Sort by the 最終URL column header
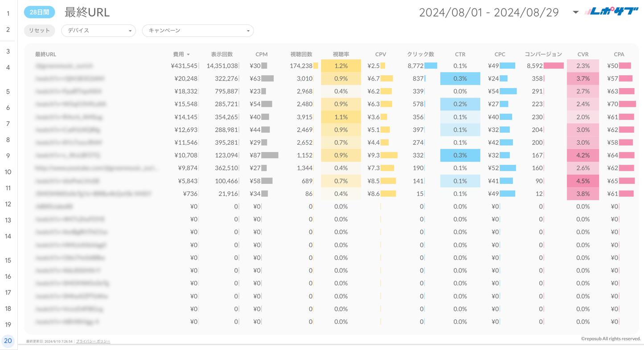The height and width of the screenshot is (350, 644). click(45, 54)
